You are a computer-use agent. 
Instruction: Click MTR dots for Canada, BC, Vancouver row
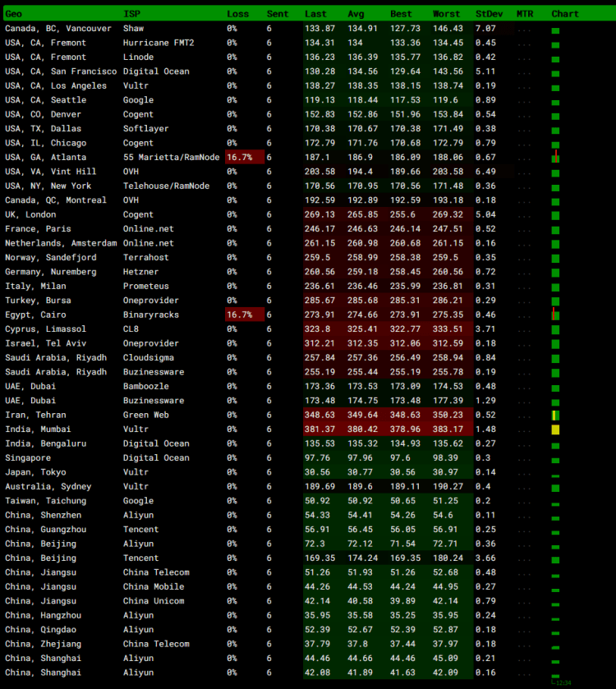pyautogui.click(x=524, y=30)
